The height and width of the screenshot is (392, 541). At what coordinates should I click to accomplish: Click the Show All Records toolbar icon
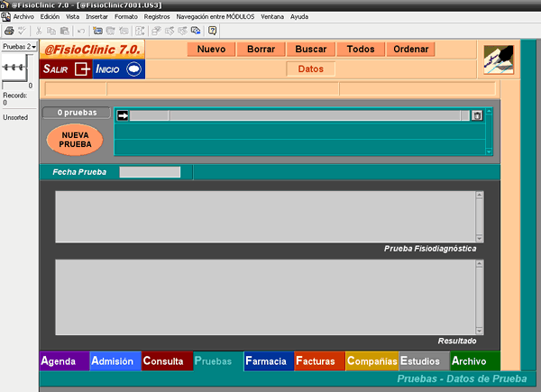[182, 31]
